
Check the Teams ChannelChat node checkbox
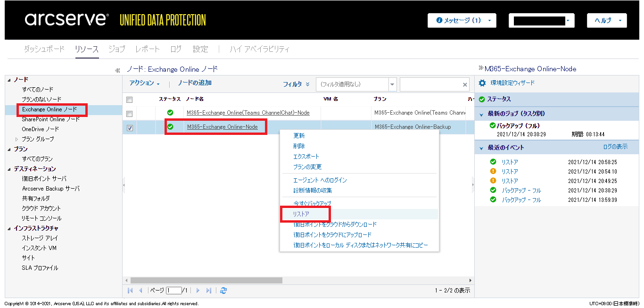[x=130, y=114]
